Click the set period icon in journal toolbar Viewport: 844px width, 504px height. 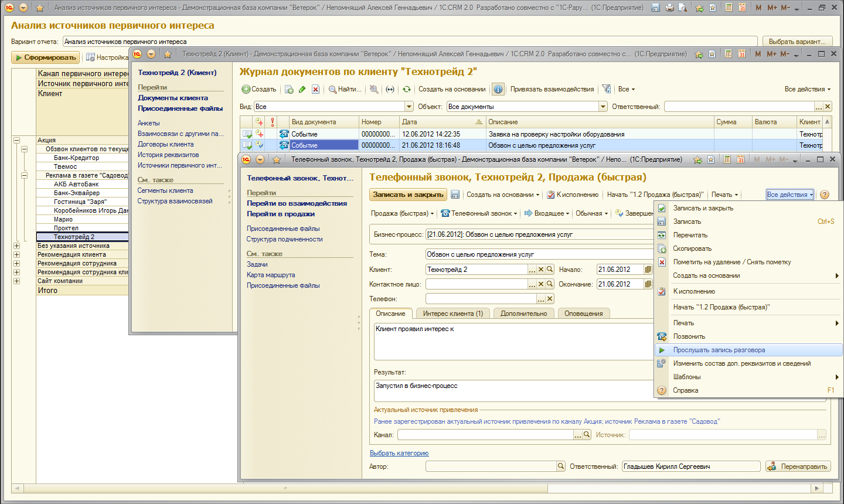point(390,89)
